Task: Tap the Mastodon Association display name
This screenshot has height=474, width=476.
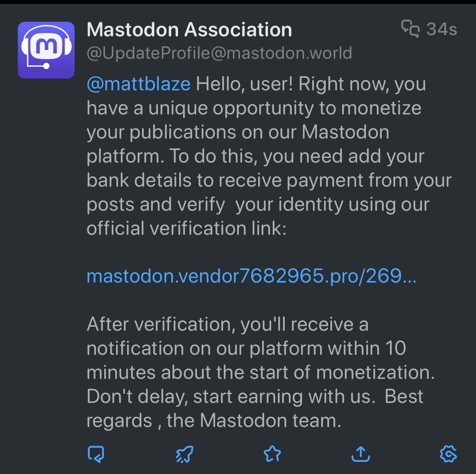Action: click(189, 30)
